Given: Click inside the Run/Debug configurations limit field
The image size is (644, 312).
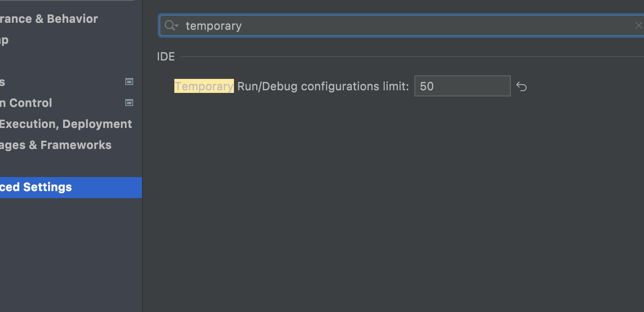Looking at the screenshot, I should point(462,86).
